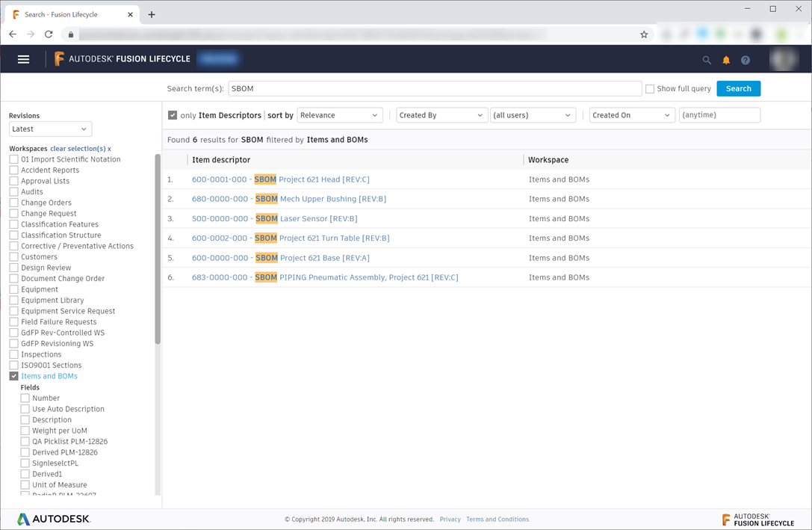Click the Search button
This screenshot has height=530, width=812.
pos(738,88)
